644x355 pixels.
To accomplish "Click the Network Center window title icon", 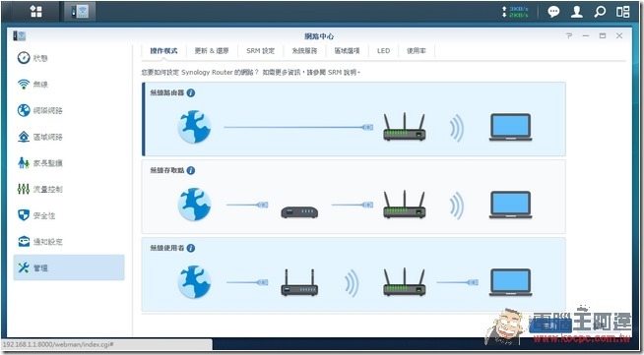I will click(x=20, y=36).
